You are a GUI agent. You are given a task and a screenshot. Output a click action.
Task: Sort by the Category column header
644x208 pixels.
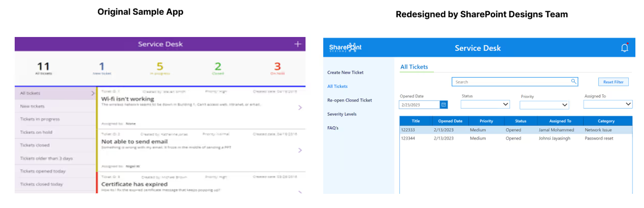point(606,121)
